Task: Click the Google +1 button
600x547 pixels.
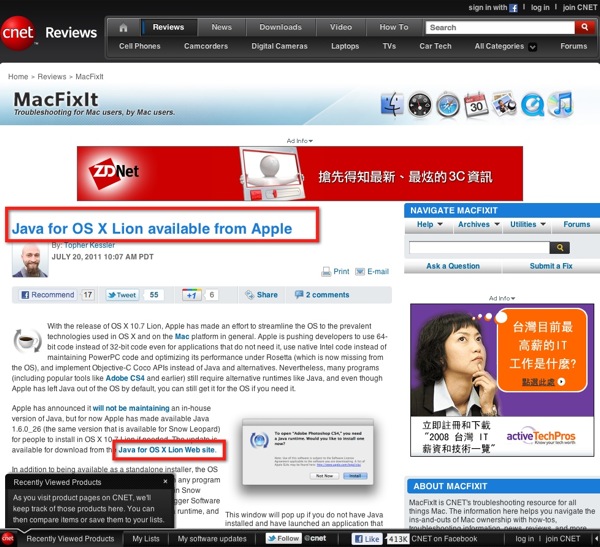Action: click(192, 295)
